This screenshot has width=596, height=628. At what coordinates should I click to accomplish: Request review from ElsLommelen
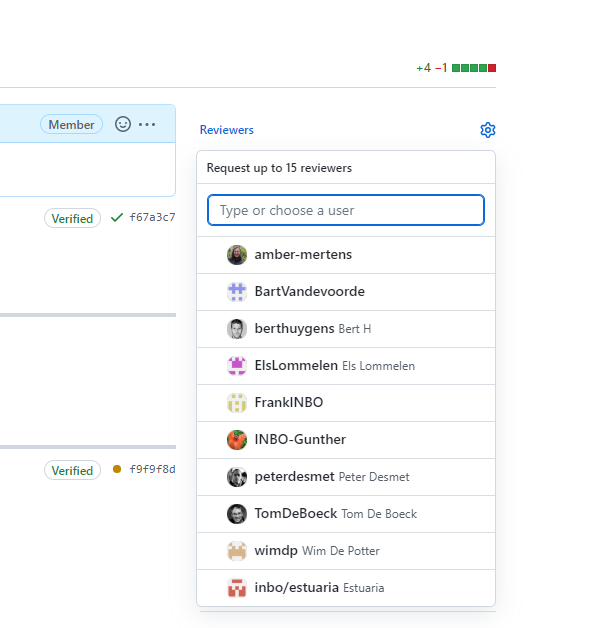tap(346, 366)
